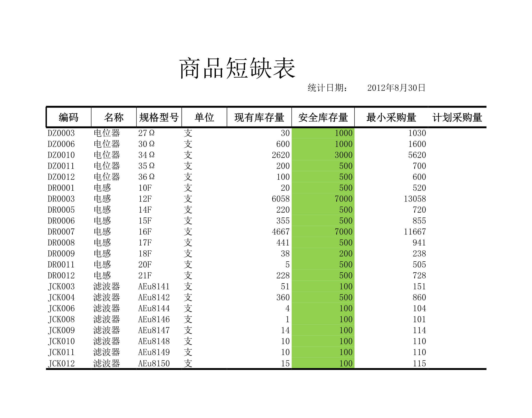The height and width of the screenshot is (418, 532).
Task: Select the 安全库存量 column header
Action: pyautogui.click(x=323, y=117)
